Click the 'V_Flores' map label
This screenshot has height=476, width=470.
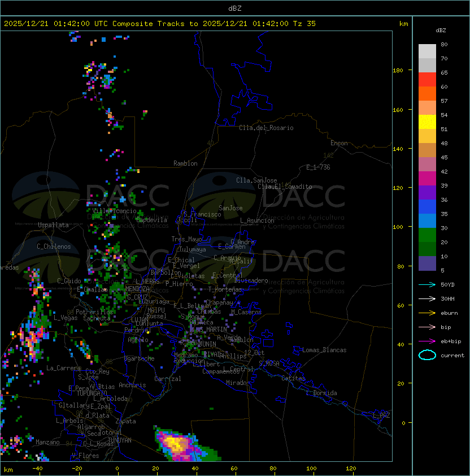[x=85, y=456]
